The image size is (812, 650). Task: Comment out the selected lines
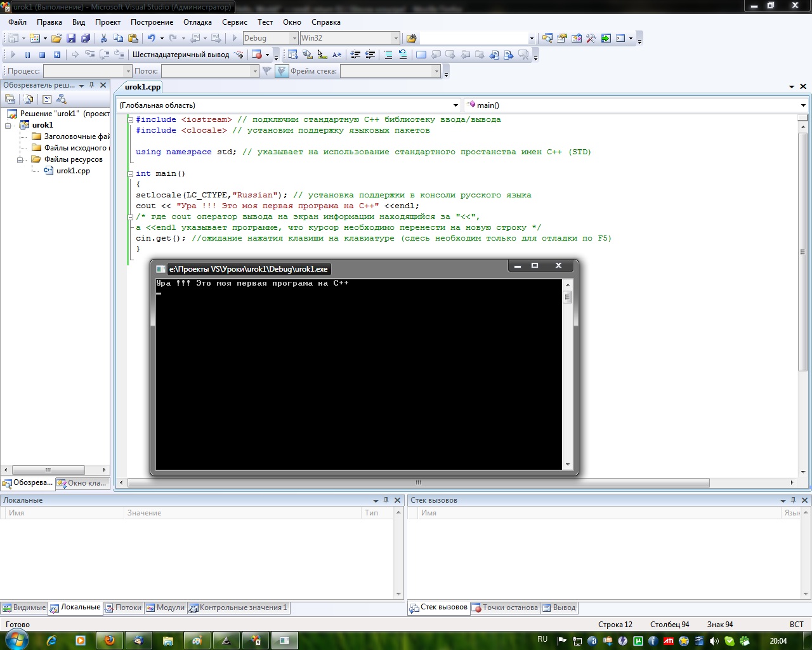388,55
